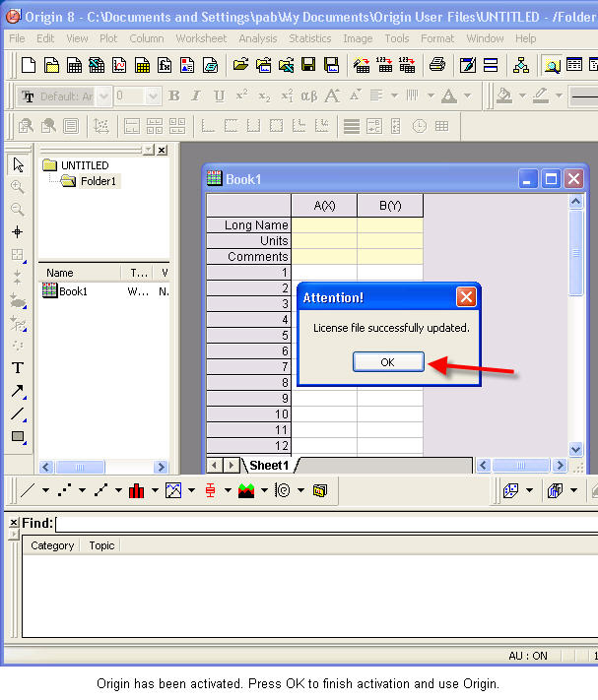Screen dimensions: 598x700
Task: Open the Worksheet menu
Action: coord(201,38)
